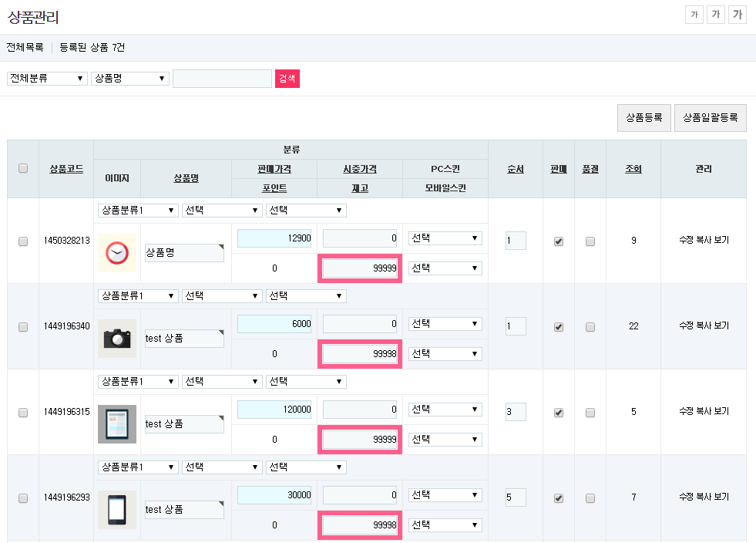Sort by the 순서 column header
The width and height of the screenshot is (756, 543).
pos(516,169)
